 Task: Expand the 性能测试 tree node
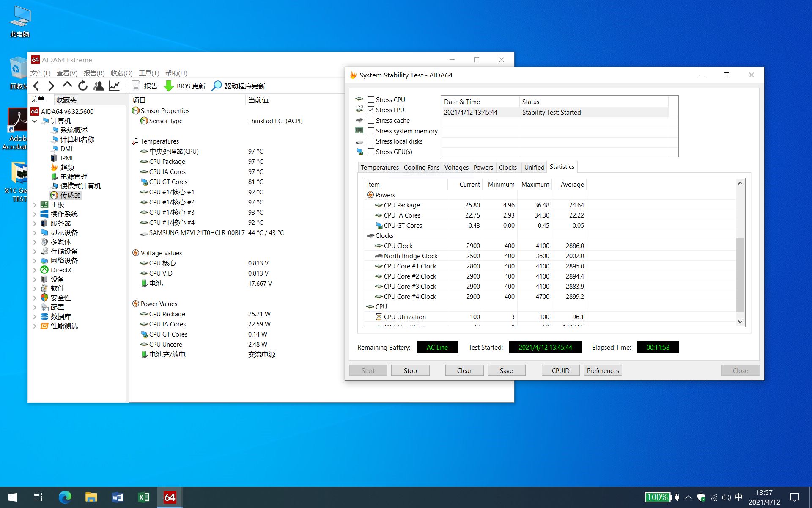(x=35, y=326)
